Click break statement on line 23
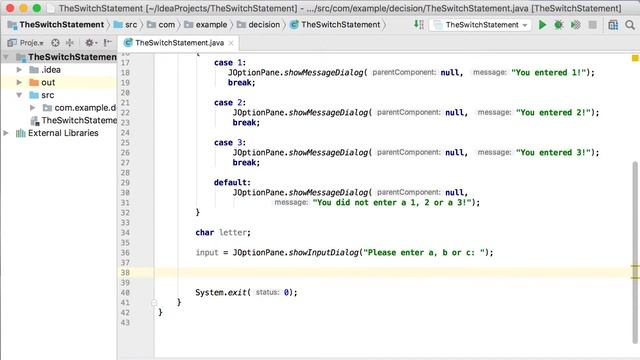 [246, 123]
